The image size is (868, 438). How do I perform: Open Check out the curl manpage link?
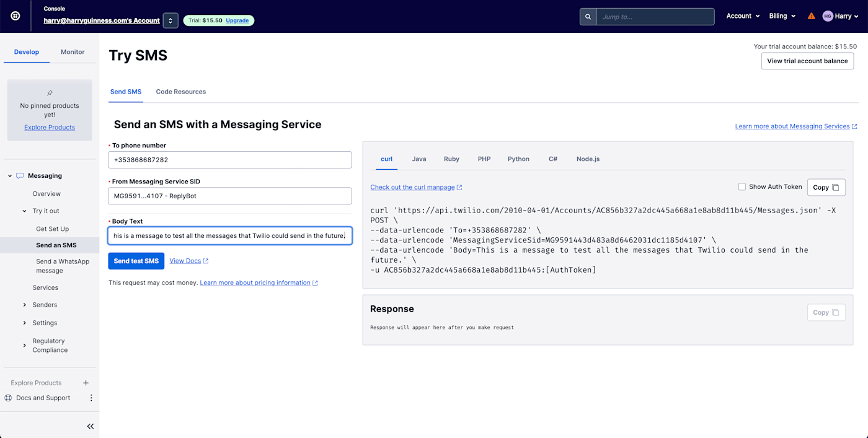tap(412, 187)
